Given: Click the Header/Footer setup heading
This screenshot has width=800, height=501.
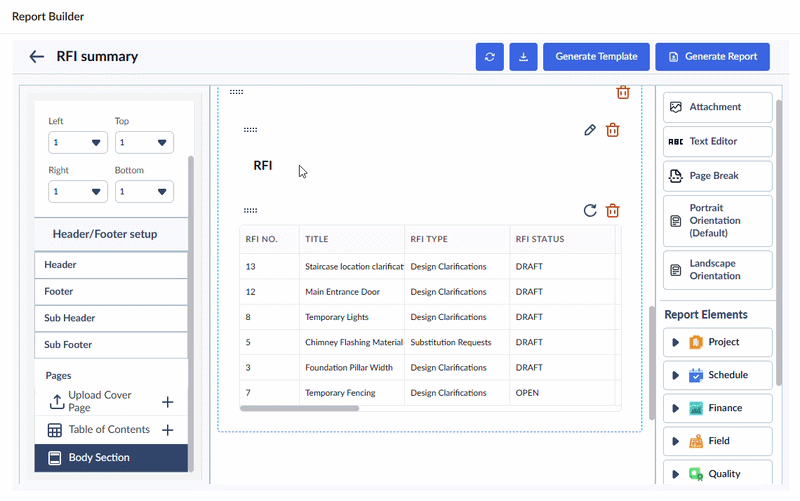Looking at the screenshot, I should tap(105, 234).
